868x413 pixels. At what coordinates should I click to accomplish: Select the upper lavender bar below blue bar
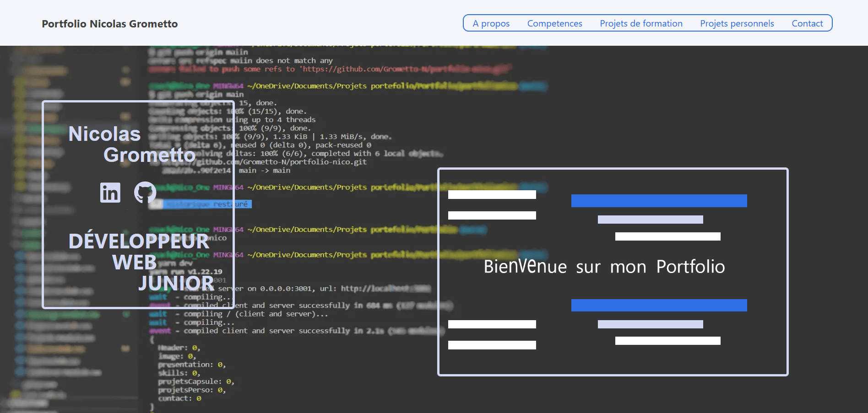coord(650,220)
